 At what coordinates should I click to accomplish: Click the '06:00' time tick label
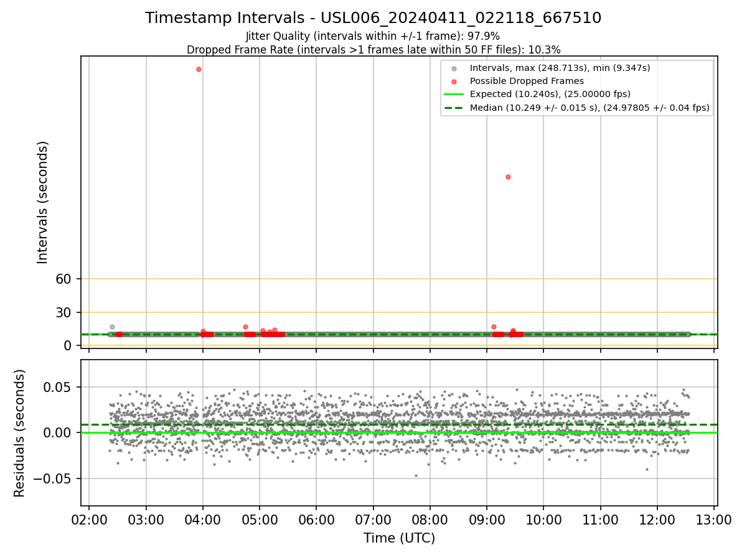[x=316, y=520]
